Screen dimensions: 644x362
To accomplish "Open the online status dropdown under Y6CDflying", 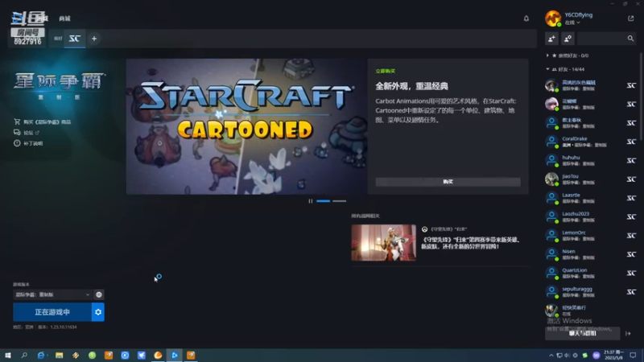I will [x=572, y=23].
